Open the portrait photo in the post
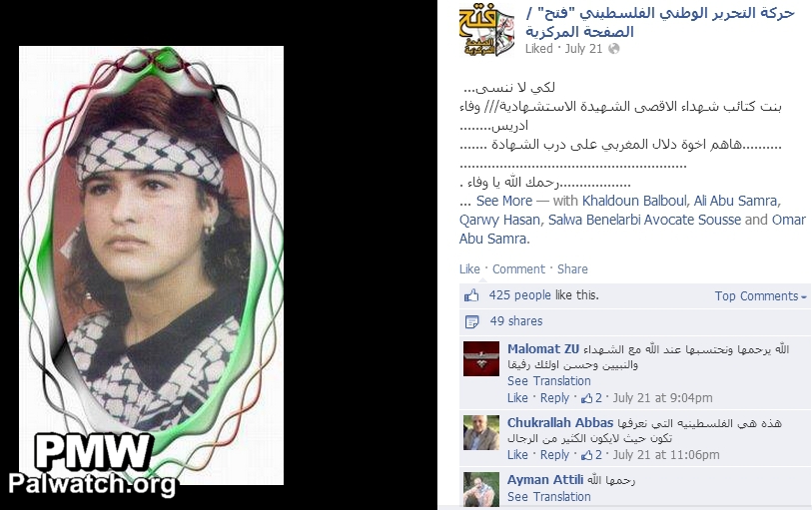Image resolution: width=812 pixels, height=510 pixels. point(151,265)
